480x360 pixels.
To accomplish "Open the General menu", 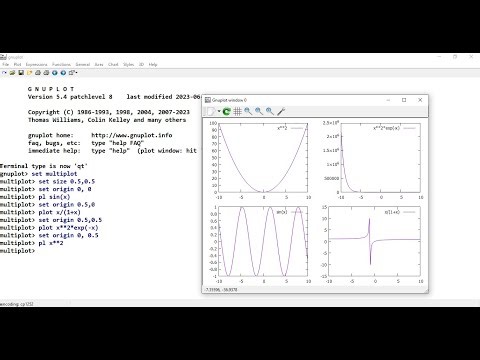I will pos(83,64).
